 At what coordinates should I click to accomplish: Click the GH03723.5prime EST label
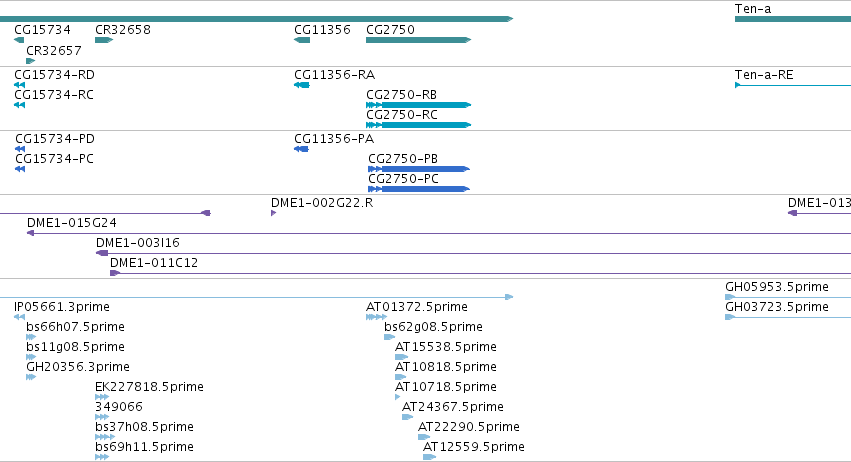[777, 307]
